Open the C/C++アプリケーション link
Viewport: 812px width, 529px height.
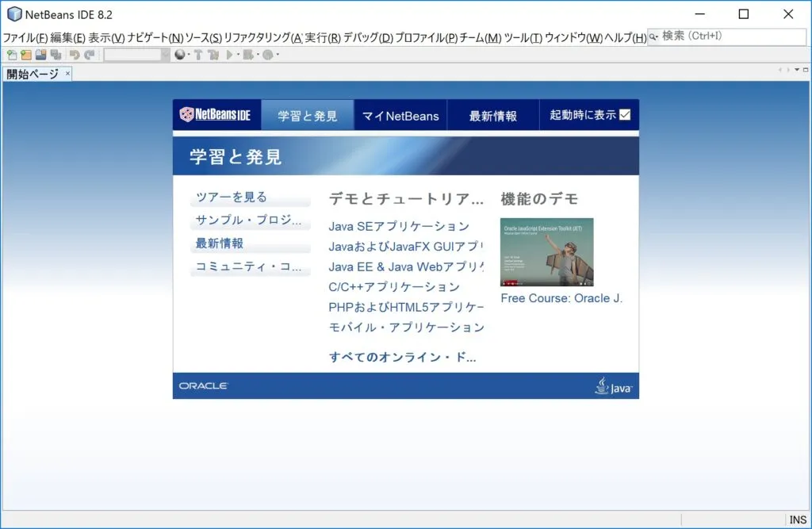(x=394, y=287)
